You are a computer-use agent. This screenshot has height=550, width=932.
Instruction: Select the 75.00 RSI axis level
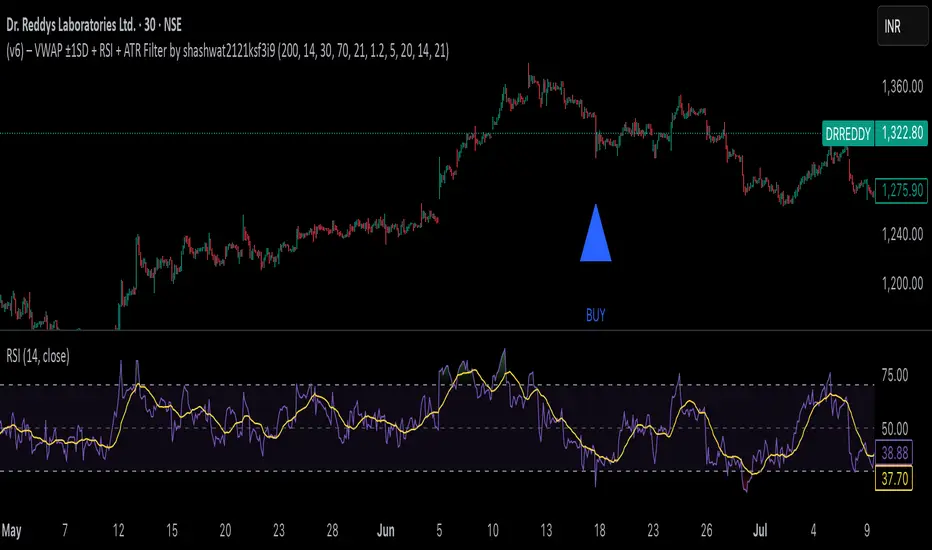[x=895, y=375]
